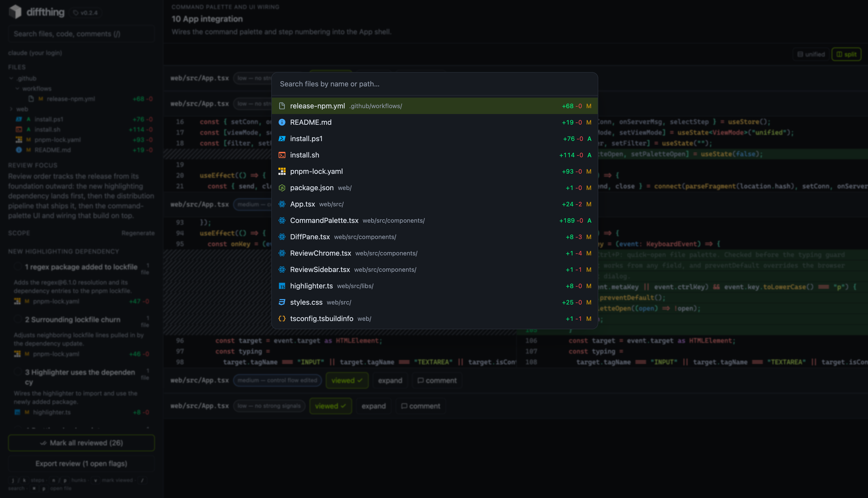Click the sidebar 'Search files, code, comments' box
Viewport: 868px width, 498px height.
click(81, 34)
